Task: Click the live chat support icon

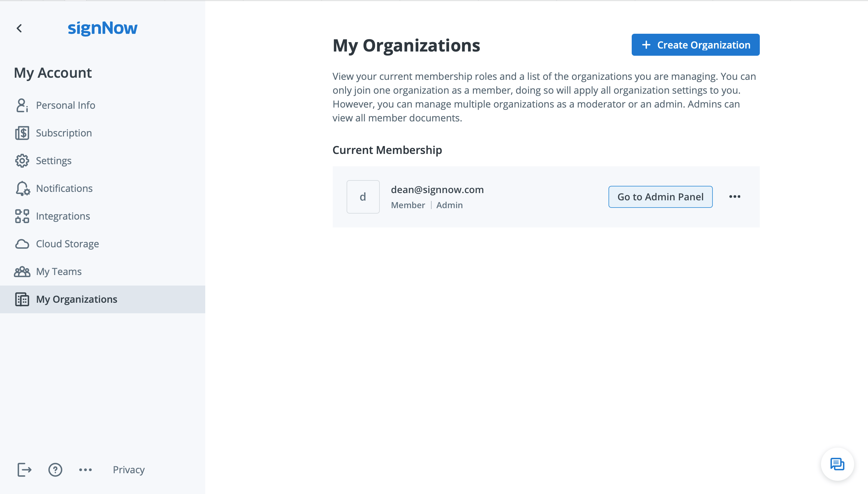Action: [x=839, y=465]
